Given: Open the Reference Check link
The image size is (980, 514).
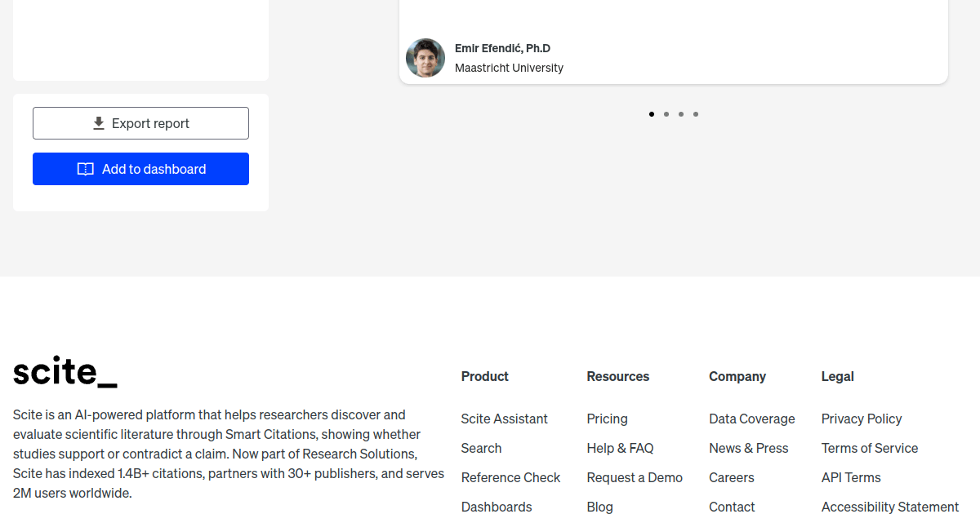Looking at the screenshot, I should click(510, 477).
